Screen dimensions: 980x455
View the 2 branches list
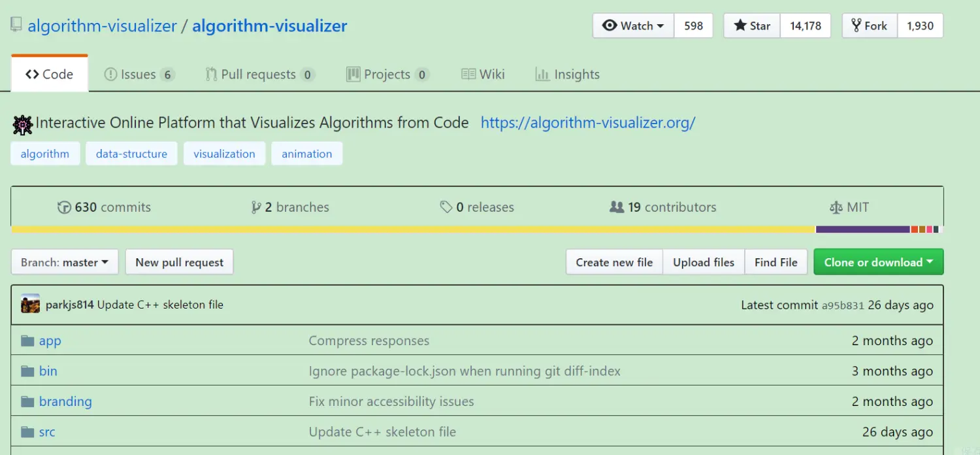[290, 207]
